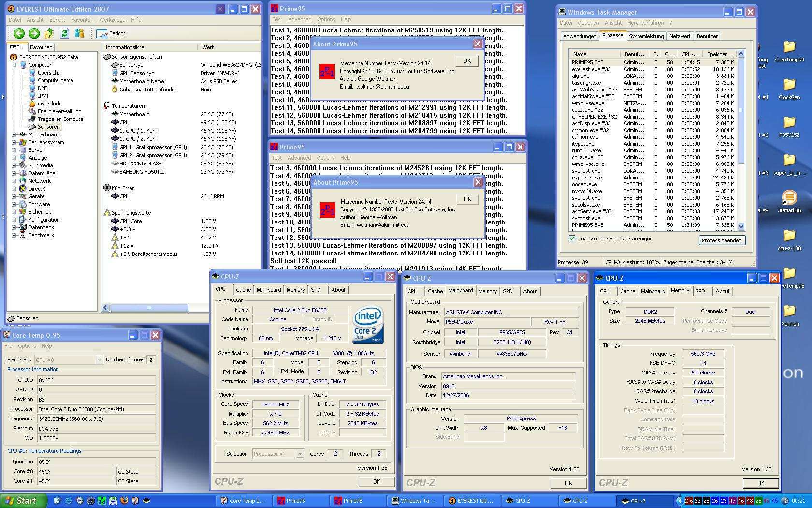
Task: Open the Bericht report wizard in toolbar
Action: click(x=111, y=33)
